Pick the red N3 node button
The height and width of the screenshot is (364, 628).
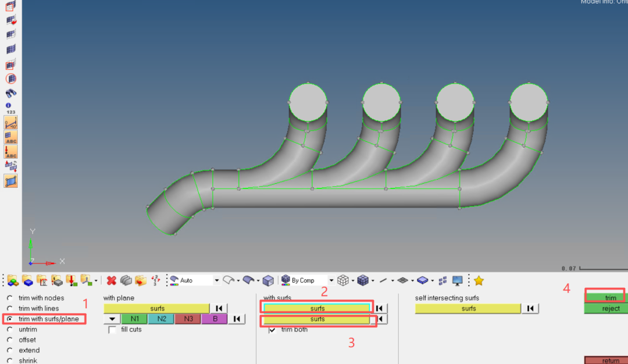188,319
